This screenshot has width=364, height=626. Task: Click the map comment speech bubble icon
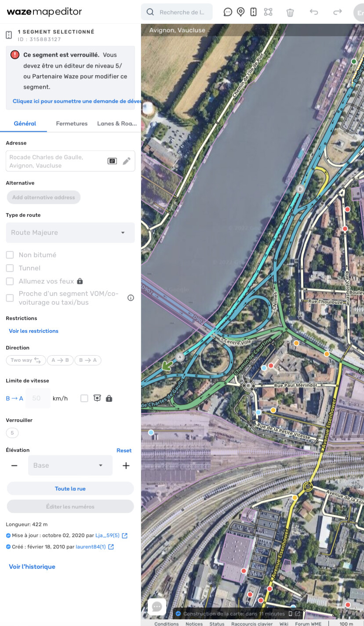click(x=228, y=12)
